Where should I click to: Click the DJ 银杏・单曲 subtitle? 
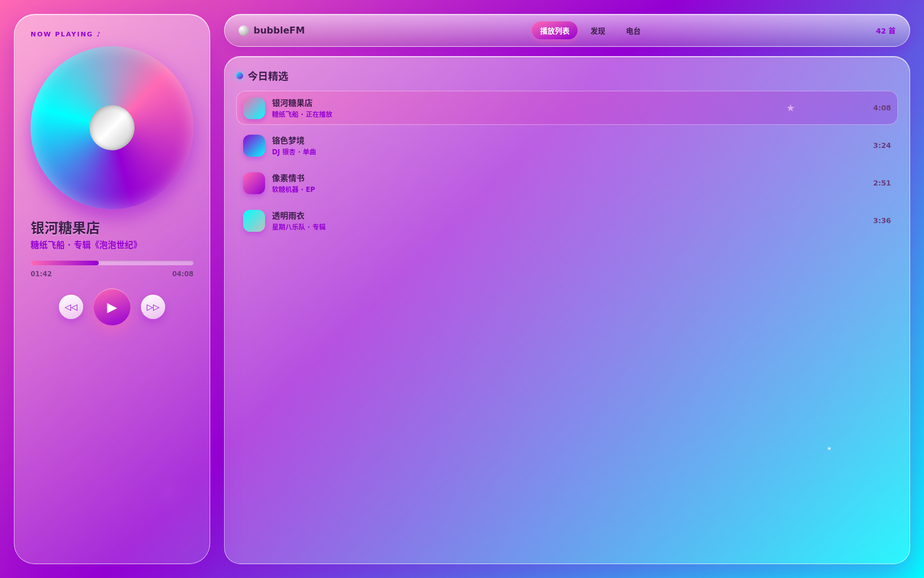pyautogui.click(x=294, y=152)
